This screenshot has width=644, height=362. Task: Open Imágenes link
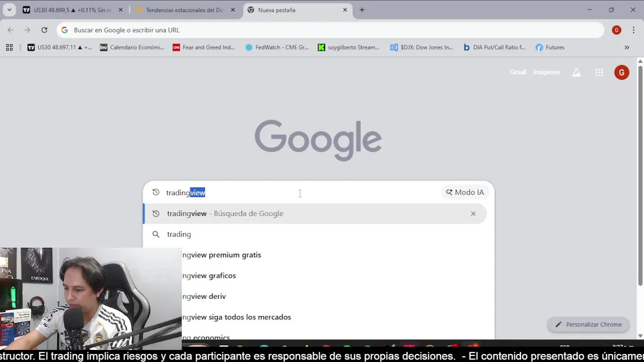pyautogui.click(x=546, y=72)
